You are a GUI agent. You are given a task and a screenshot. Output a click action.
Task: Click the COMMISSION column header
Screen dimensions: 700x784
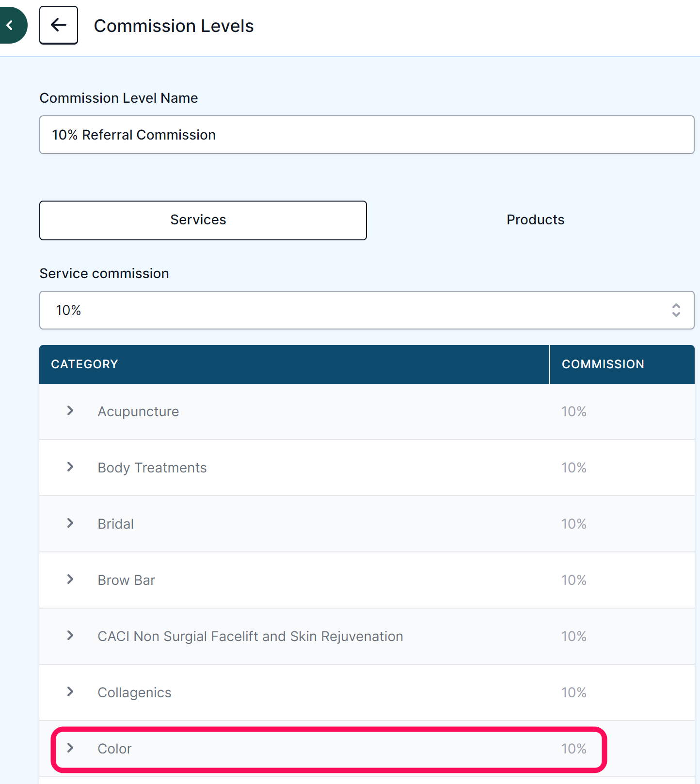pos(603,364)
